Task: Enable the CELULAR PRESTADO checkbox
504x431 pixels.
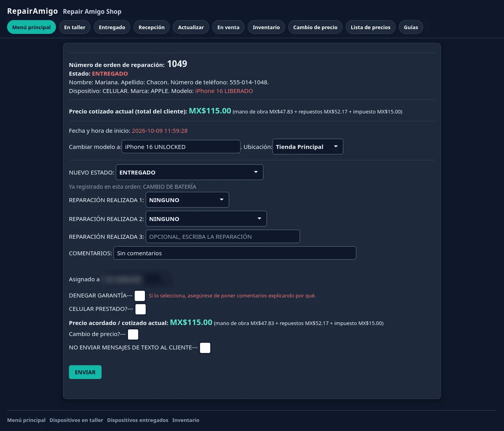Action: click(141, 309)
